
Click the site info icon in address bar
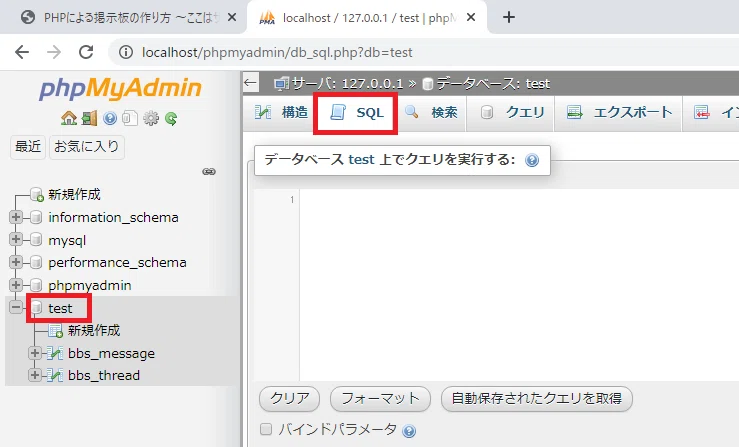125,52
